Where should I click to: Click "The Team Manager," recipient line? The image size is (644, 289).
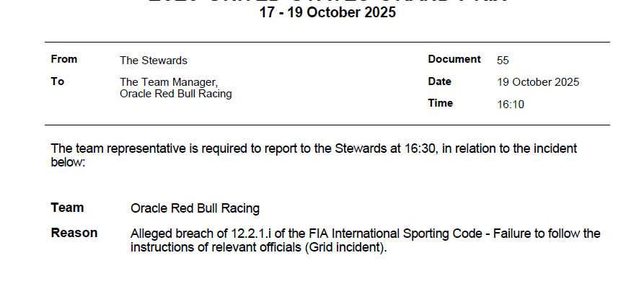click(168, 82)
